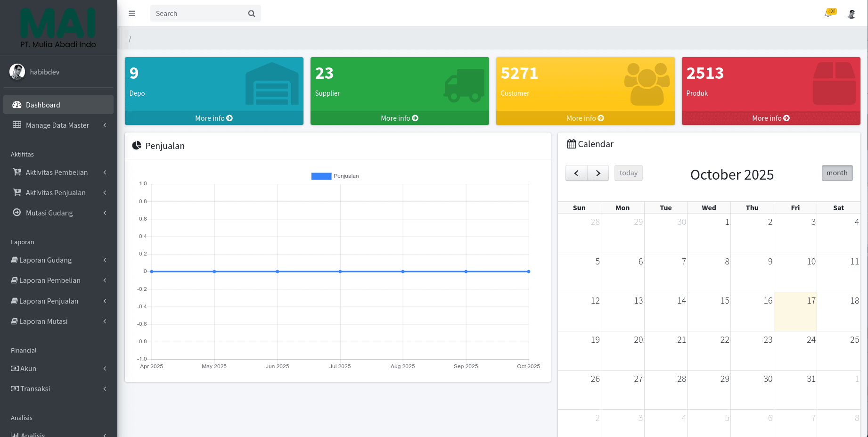This screenshot has height=437, width=868.
Task: Click More info on Produk card
Action: 771,118
